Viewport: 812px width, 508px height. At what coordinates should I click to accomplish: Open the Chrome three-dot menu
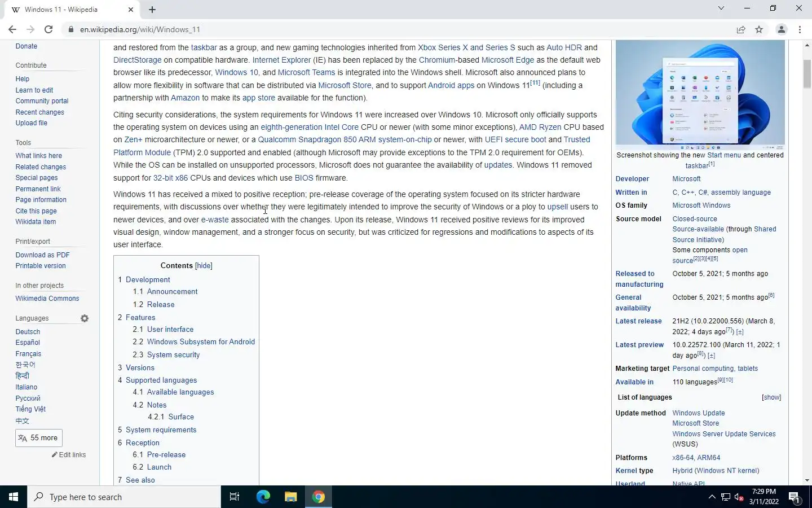pyautogui.click(x=800, y=29)
